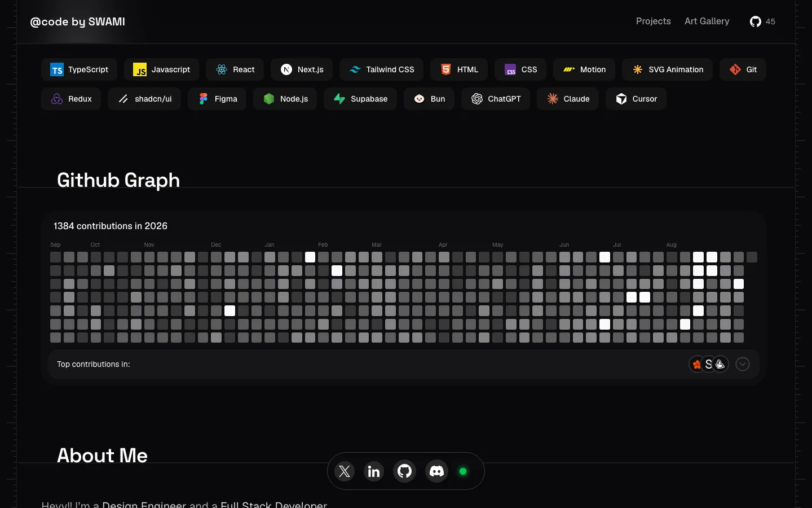Click the Redux tech badge
This screenshot has height=508, width=812.
pos(71,99)
